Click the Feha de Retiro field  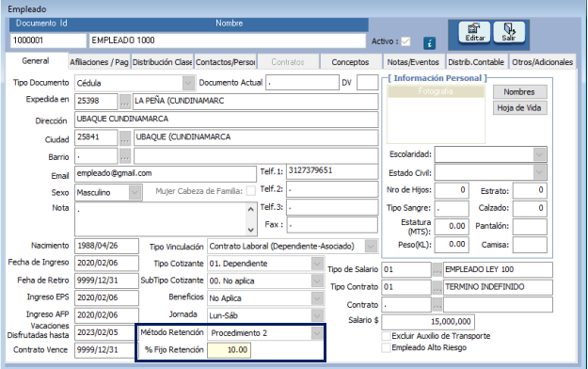pyautogui.click(x=106, y=281)
